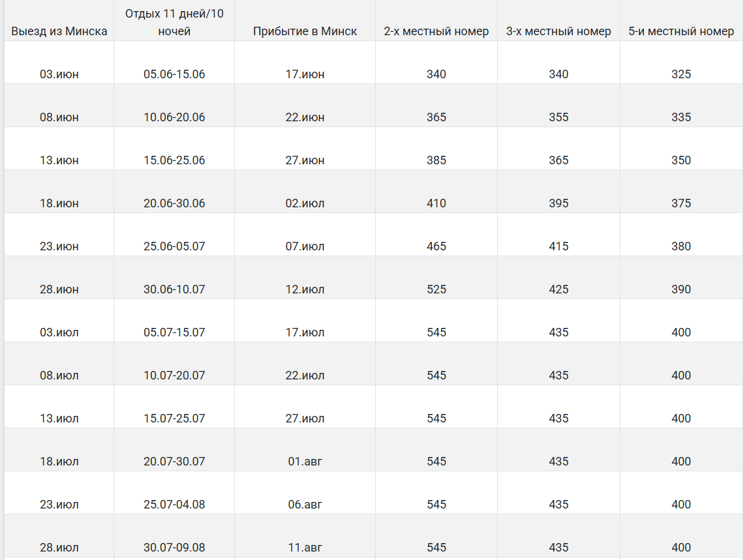Select the "2-х местный номер" column header
The image size is (743, 560).
[436, 31]
